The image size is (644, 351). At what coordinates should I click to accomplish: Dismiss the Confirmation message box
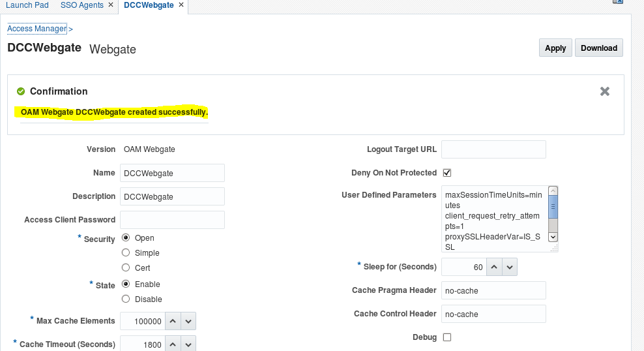tap(605, 91)
